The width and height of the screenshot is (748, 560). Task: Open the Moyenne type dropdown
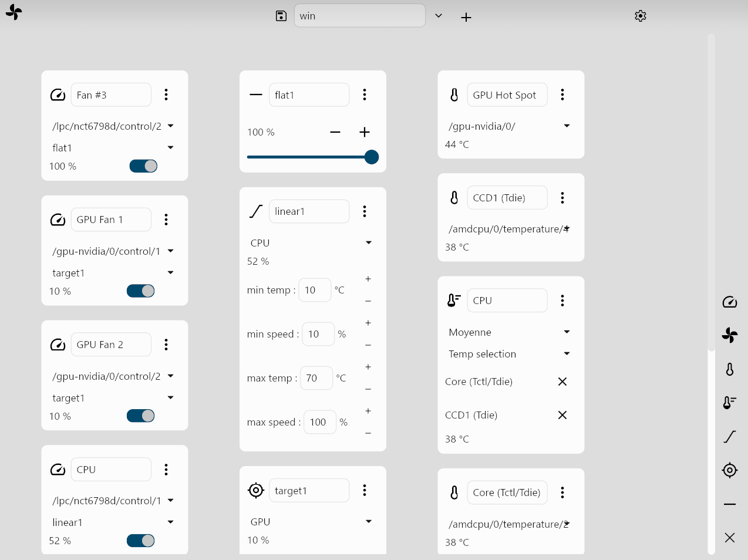(567, 332)
